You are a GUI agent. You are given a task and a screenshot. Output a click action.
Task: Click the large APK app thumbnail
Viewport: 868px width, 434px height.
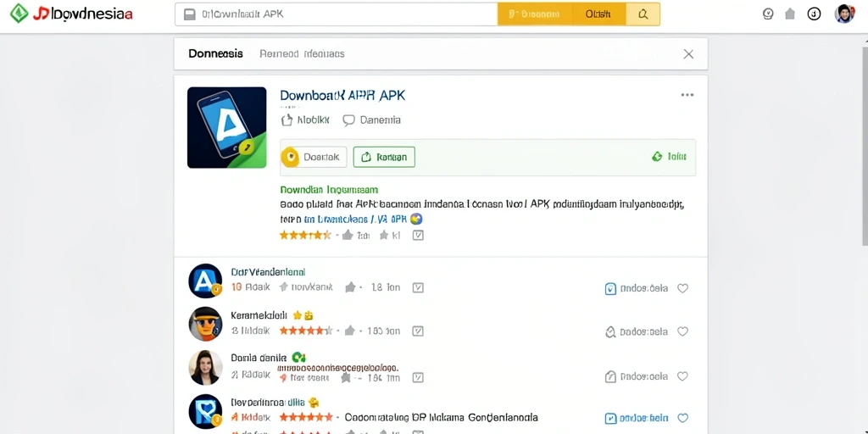click(x=226, y=127)
